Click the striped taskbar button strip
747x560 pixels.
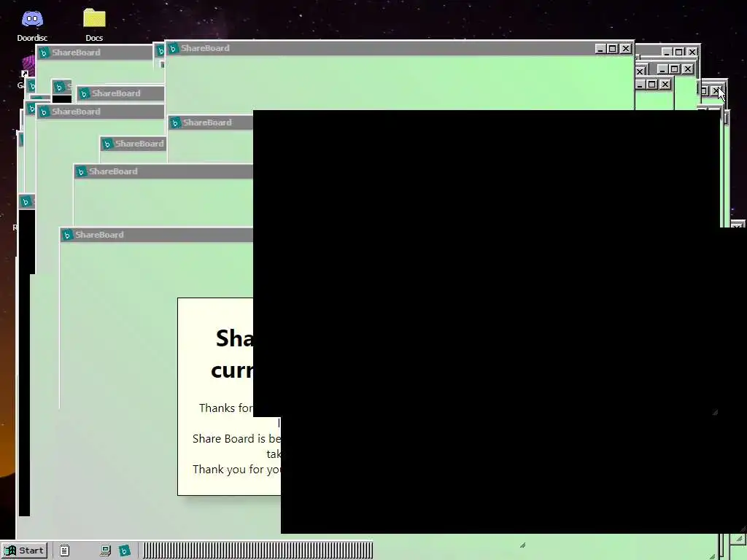(x=258, y=551)
